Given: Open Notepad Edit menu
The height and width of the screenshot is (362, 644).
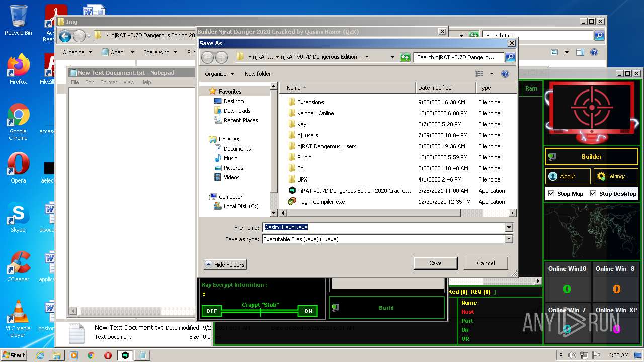Looking at the screenshot, I should pyautogui.click(x=90, y=82).
